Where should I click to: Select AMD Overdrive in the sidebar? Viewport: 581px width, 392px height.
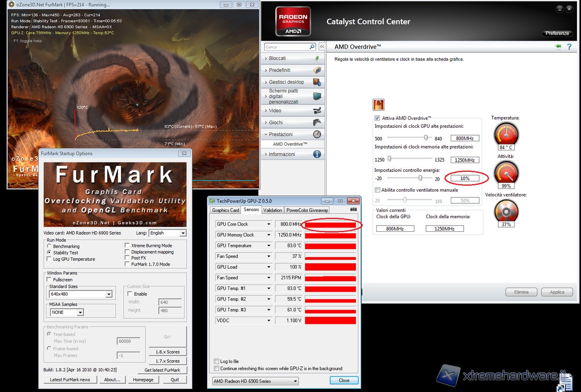(x=290, y=144)
